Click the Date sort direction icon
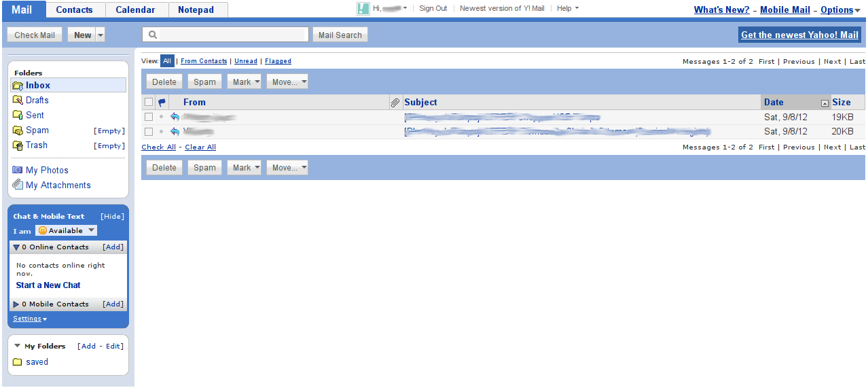 tap(825, 103)
